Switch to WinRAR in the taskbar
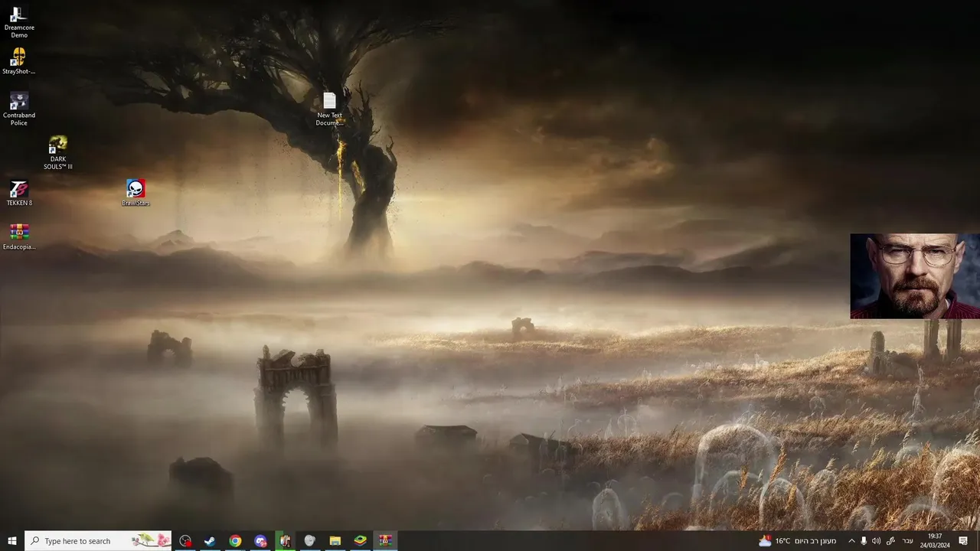The image size is (980, 551). tap(385, 541)
